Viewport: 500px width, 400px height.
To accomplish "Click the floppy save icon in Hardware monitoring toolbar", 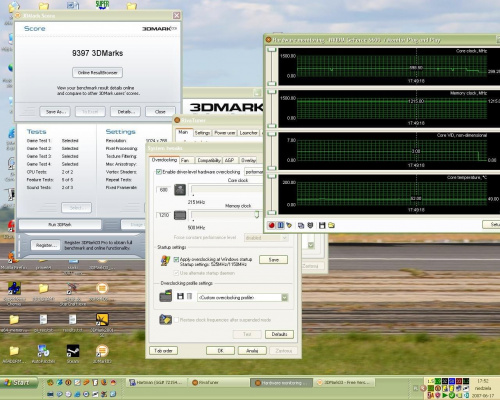I will click(x=322, y=225).
